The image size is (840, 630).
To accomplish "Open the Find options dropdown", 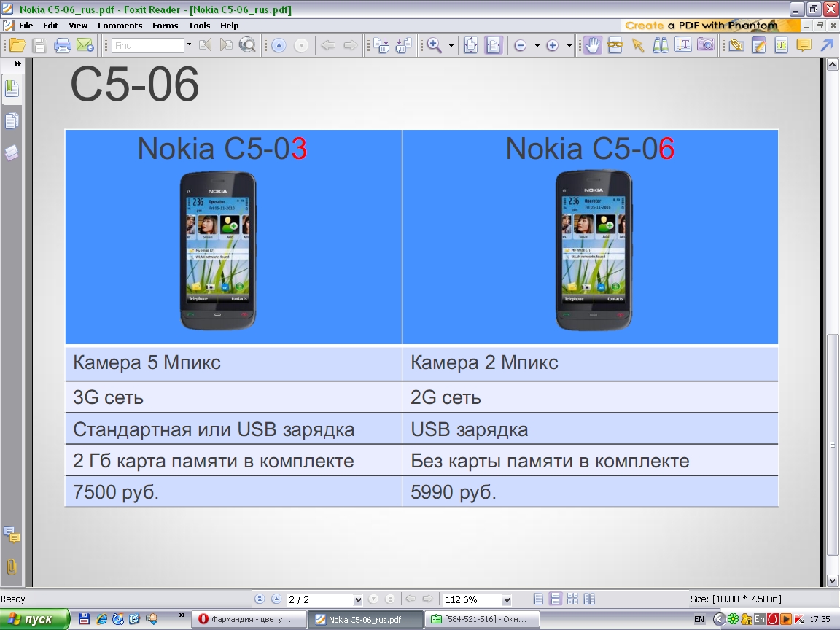I will tap(189, 45).
